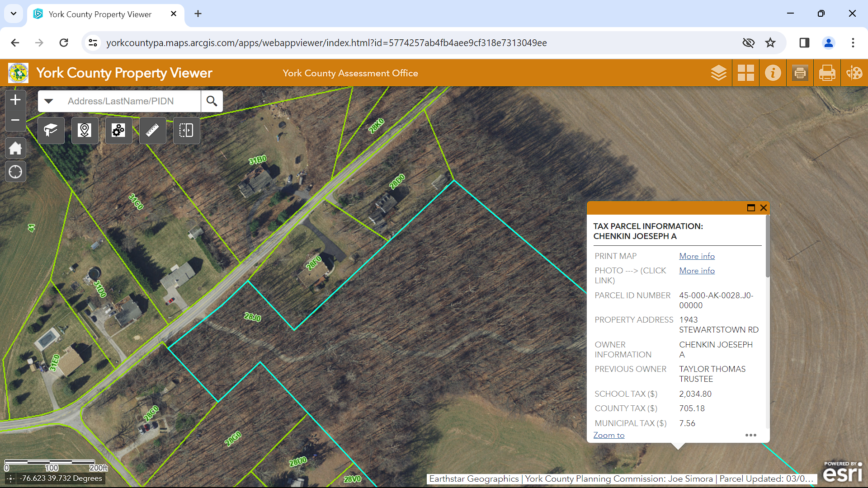Click More info link for PRINT MAP
This screenshot has width=868, height=488.
[697, 256]
